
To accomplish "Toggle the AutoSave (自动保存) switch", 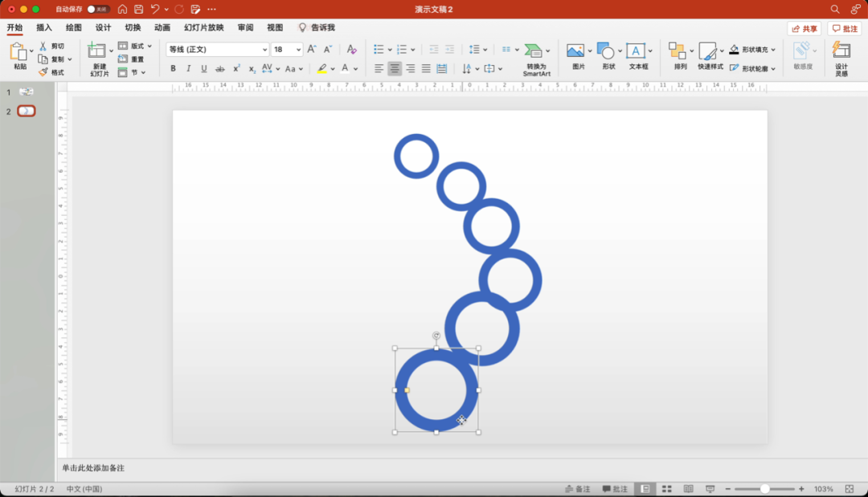I will pyautogui.click(x=98, y=9).
